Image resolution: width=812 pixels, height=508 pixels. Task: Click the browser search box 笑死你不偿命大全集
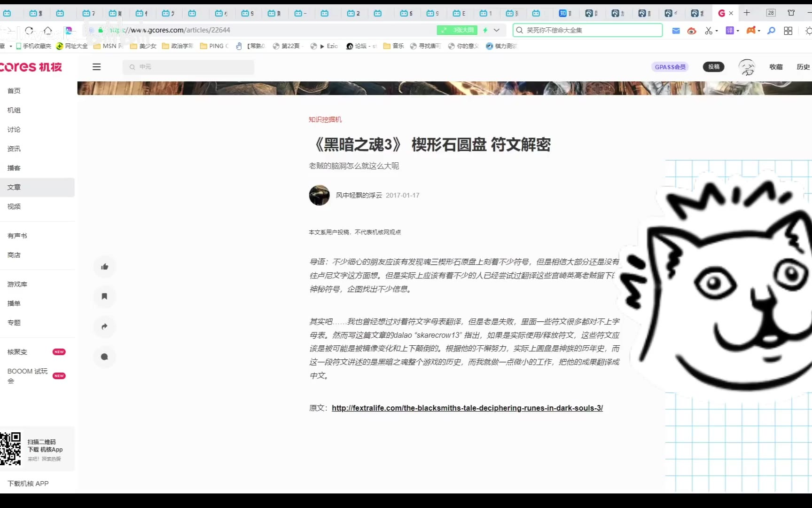[x=587, y=30]
